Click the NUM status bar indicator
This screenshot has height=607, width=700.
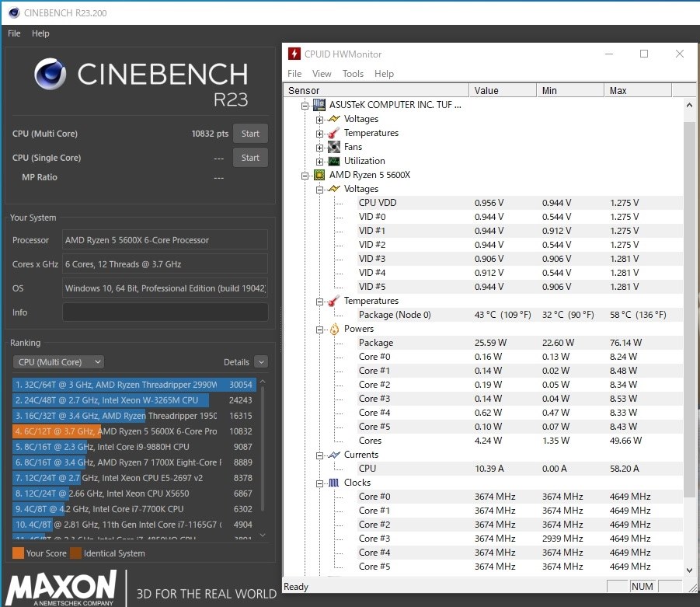(x=643, y=587)
